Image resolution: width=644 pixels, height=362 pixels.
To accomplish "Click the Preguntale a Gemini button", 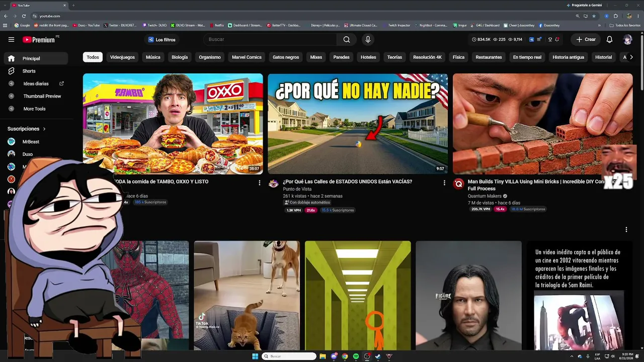I will pos(584,5).
